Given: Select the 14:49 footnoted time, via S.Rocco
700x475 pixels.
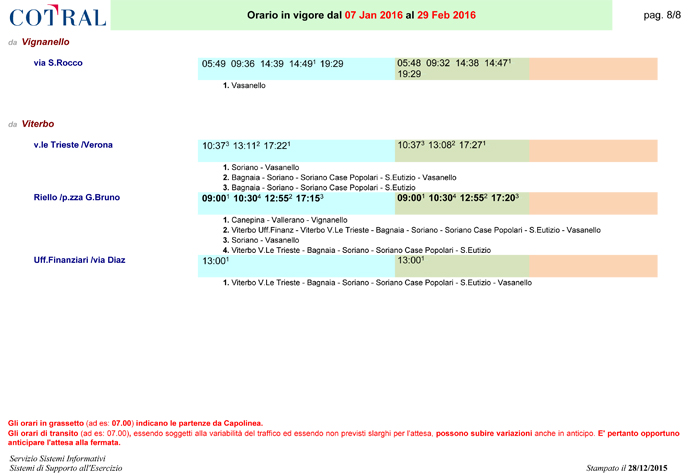Looking at the screenshot, I should pos(302,64).
